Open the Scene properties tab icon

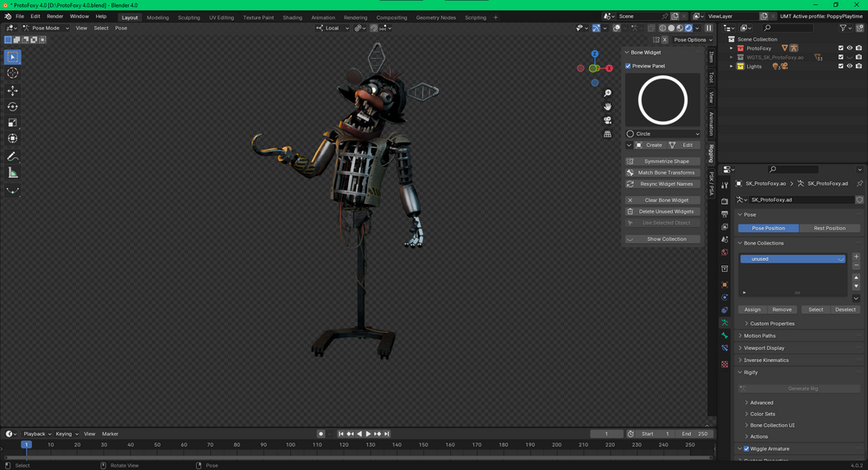click(725, 239)
